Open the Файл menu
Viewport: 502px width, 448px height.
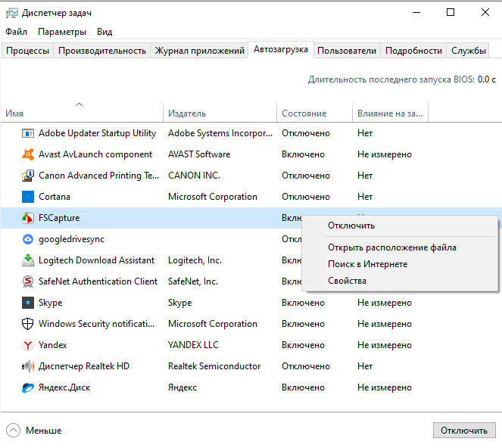pos(17,32)
